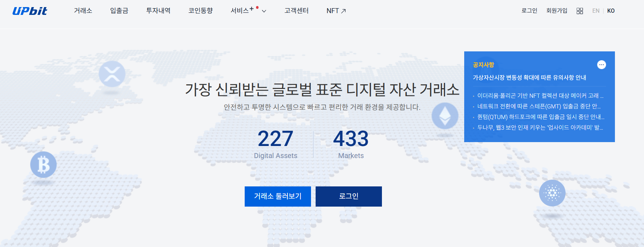Switch language to EN
The height and width of the screenshot is (247, 644).
(x=596, y=11)
